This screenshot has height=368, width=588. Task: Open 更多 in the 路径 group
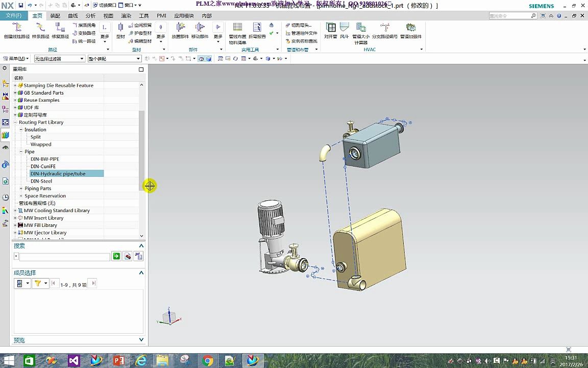point(105,32)
